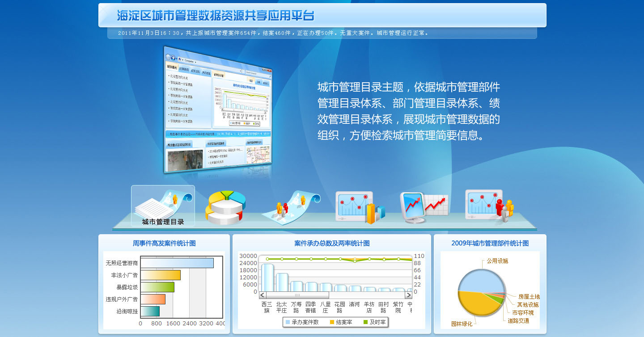Click the 沿街晾挂 category label

pos(127,312)
